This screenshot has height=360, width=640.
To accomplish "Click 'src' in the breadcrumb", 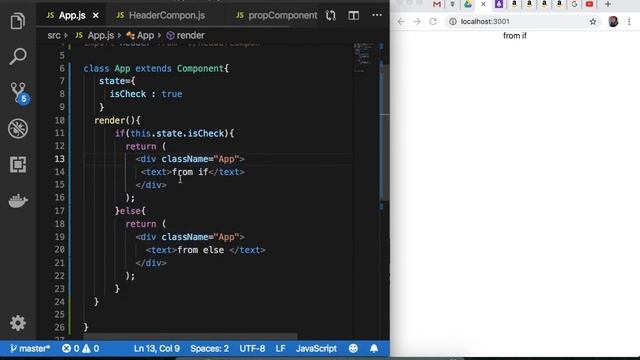I will [53, 36].
